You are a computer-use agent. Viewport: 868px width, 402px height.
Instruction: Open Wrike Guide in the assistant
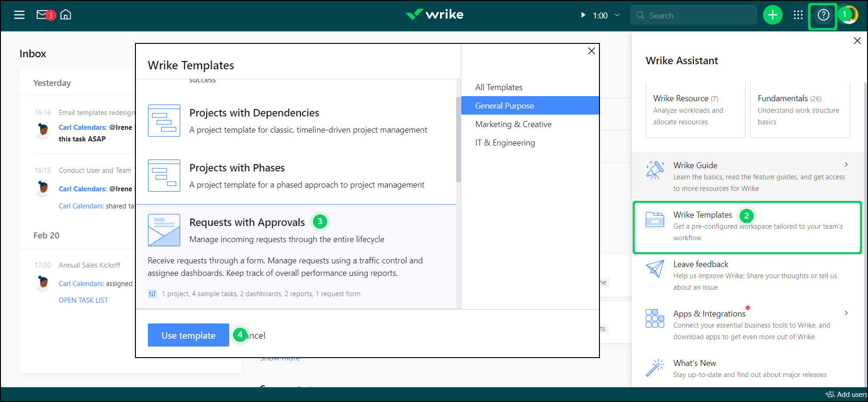click(747, 177)
